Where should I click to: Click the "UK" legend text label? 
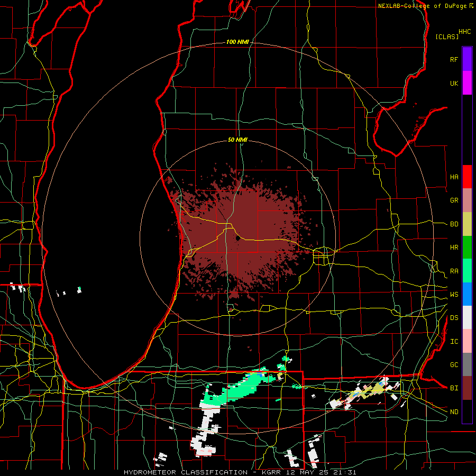[x=454, y=83]
